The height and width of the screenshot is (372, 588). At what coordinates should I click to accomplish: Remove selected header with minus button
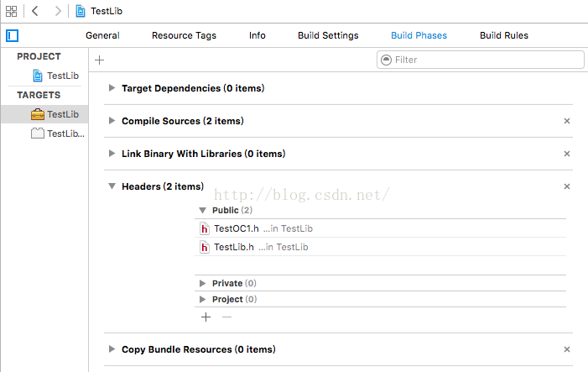[226, 317]
